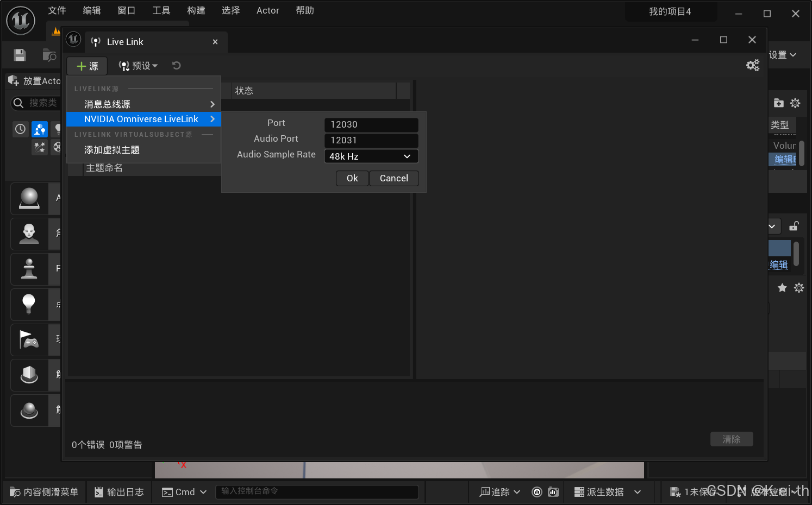Click the save floppy disk icon

[x=20, y=55]
